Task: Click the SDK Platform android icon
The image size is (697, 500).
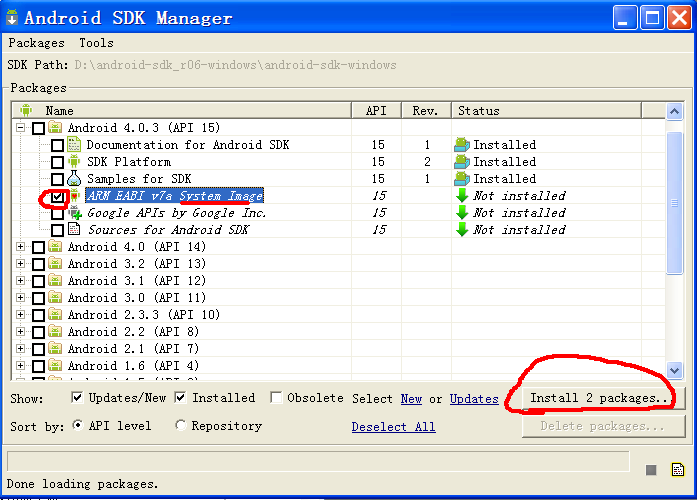Action: point(74,162)
